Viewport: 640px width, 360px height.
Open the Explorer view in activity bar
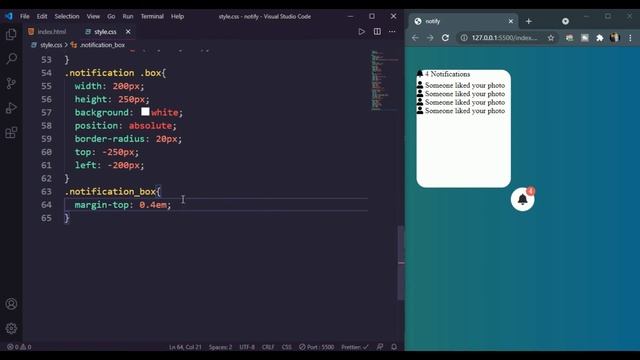[x=11, y=34]
